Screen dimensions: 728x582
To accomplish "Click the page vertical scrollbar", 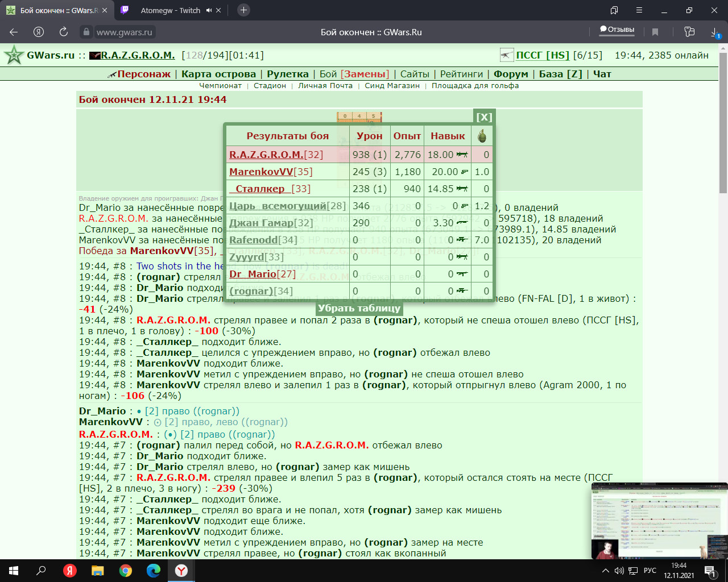I will point(723,123).
